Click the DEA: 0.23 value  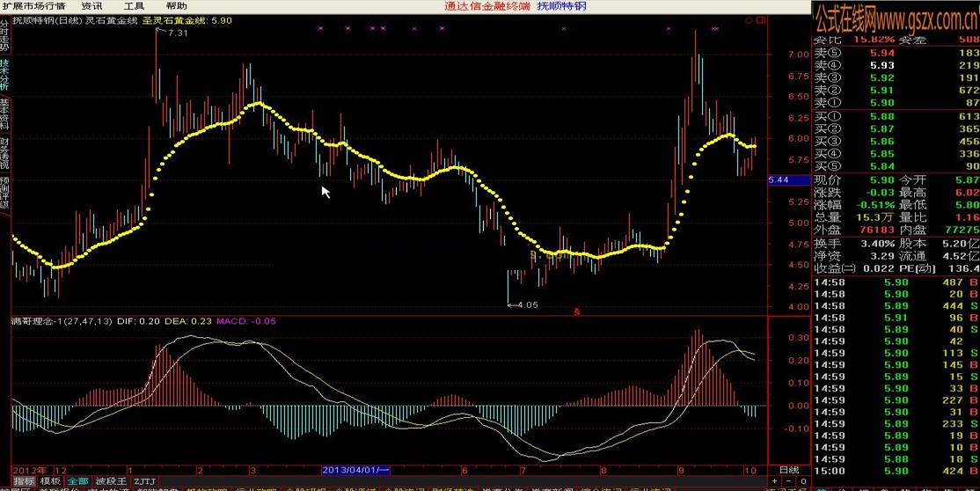tap(187, 321)
